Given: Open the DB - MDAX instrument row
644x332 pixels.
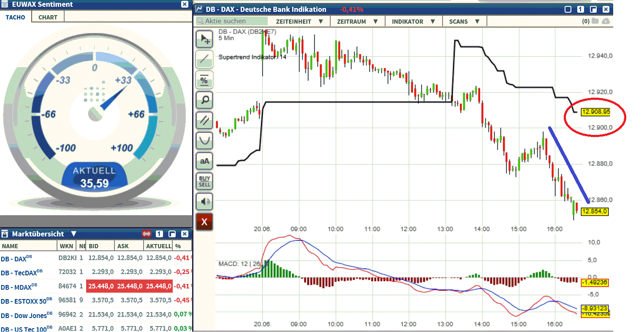Looking at the screenshot, I should click(96, 286).
